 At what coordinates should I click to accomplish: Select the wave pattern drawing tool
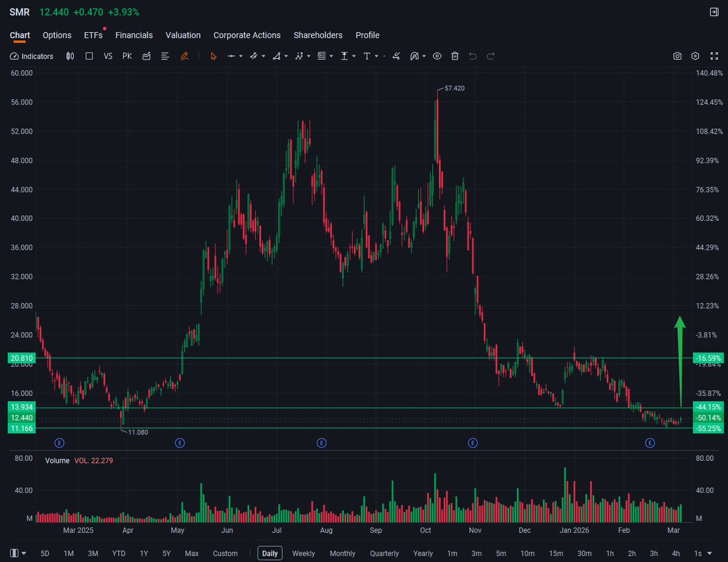pyautogui.click(x=299, y=56)
